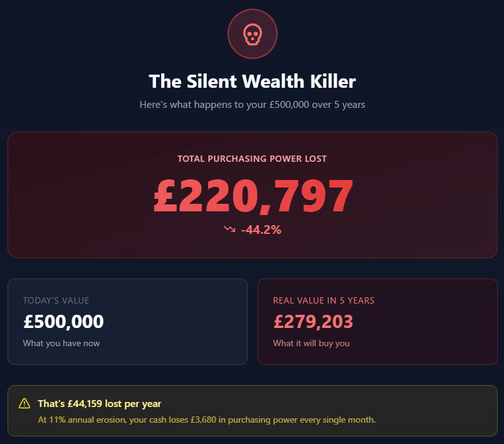Click the downward trend arrow icon
The image size is (504, 444).
pos(229,230)
